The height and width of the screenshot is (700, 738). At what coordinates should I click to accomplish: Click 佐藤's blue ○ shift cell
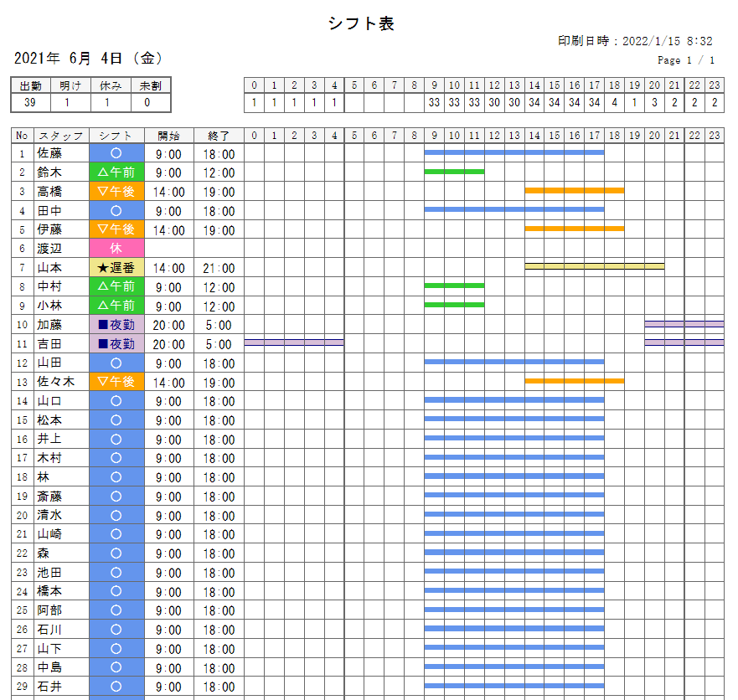116,153
